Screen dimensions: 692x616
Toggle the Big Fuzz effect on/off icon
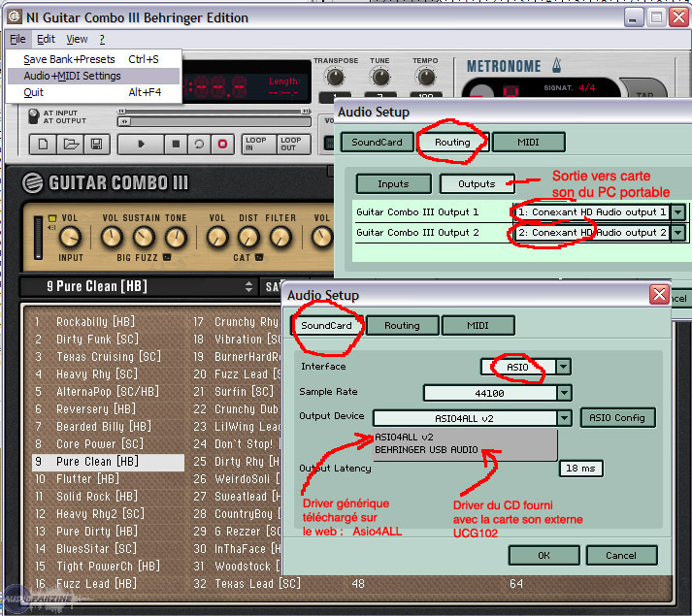point(167,257)
